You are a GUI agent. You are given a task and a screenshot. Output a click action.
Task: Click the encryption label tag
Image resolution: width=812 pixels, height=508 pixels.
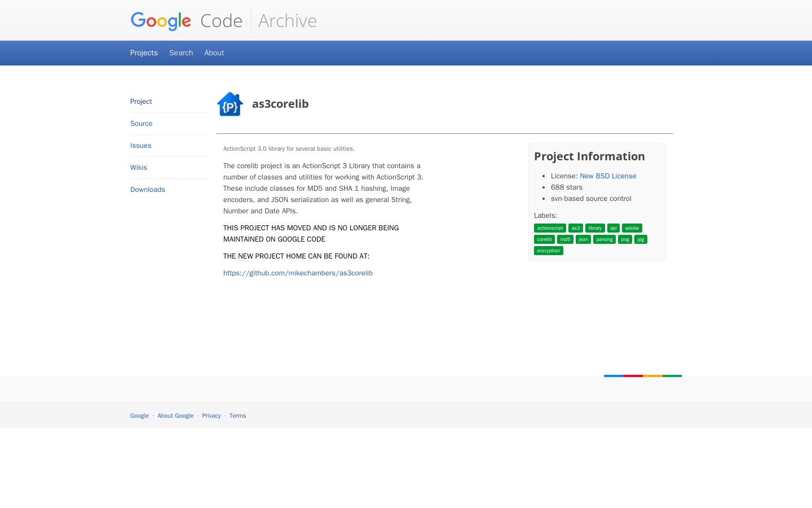coord(549,251)
